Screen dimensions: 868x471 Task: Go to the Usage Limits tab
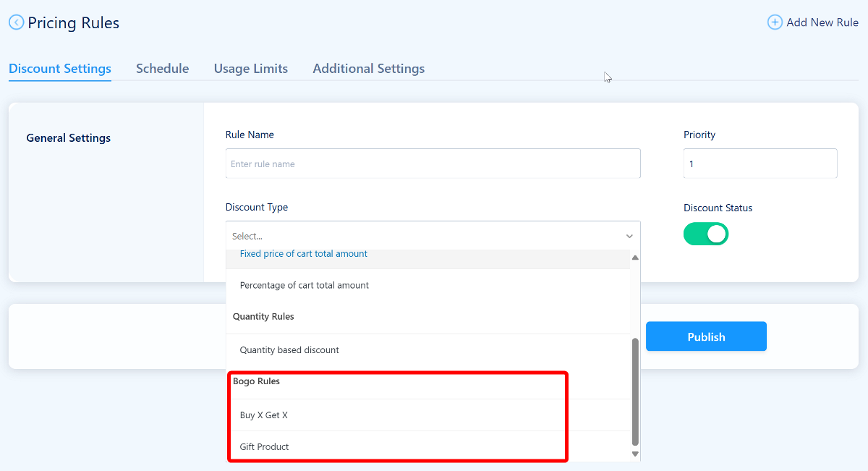(x=250, y=69)
